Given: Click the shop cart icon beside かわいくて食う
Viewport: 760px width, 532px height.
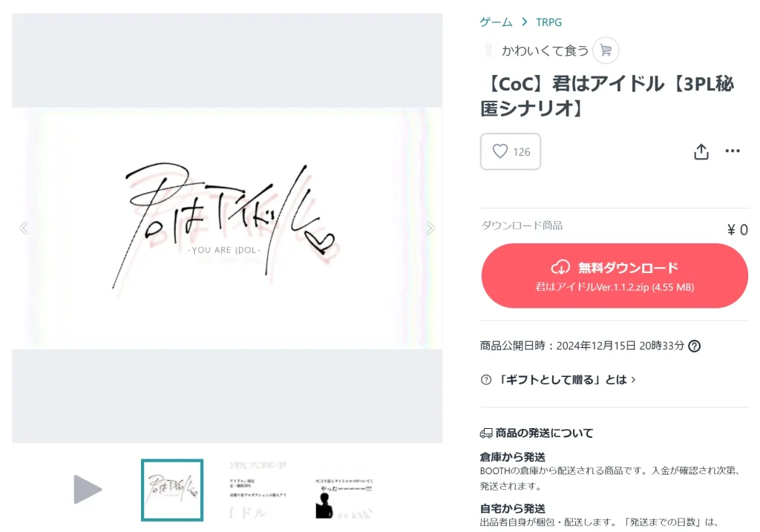Looking at the screenshot, I should (x=606, y=50).
